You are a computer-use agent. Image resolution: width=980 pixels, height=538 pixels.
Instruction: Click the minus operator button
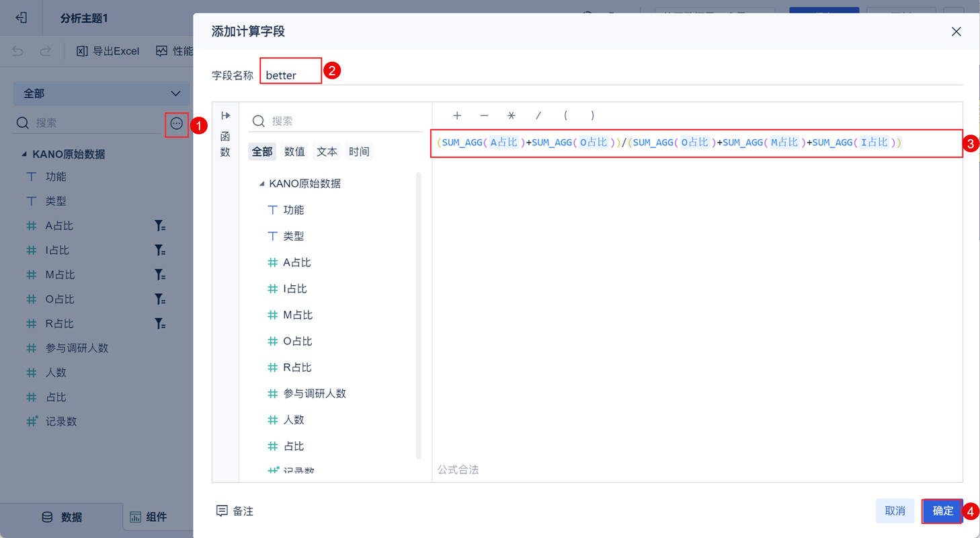[x=484, y=116]
